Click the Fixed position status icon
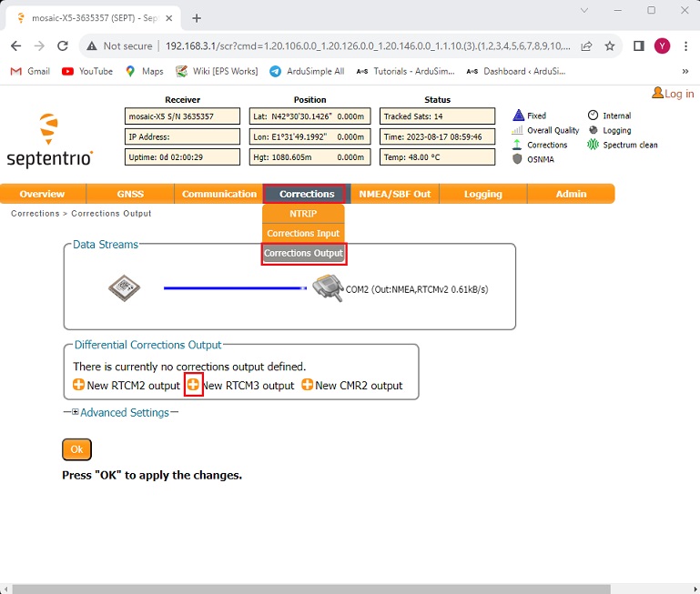700x594 pixels. tap(519, 116)
